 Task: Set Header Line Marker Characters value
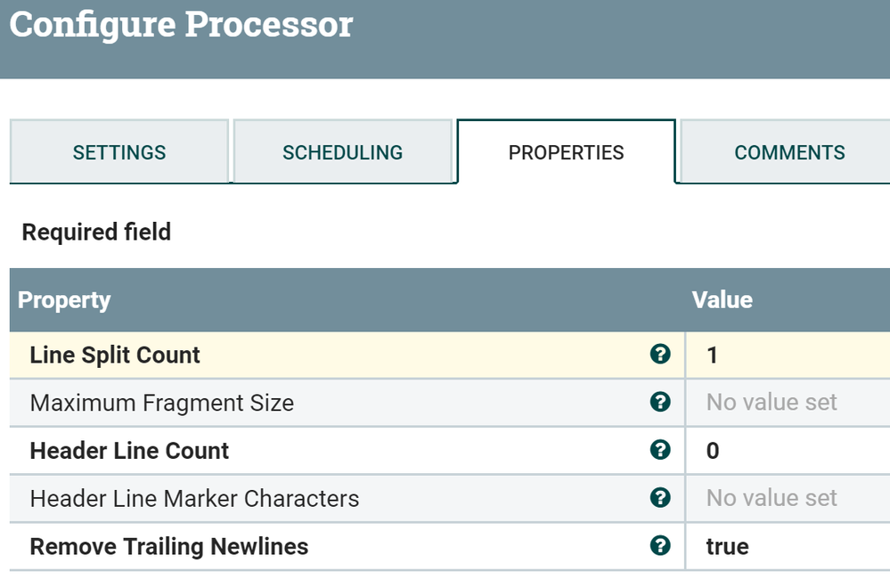tap(772, 498)
